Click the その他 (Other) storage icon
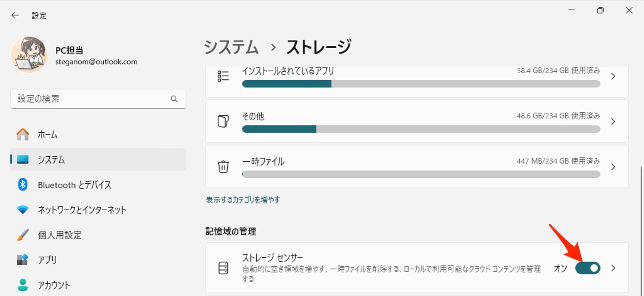 [223, 121]
